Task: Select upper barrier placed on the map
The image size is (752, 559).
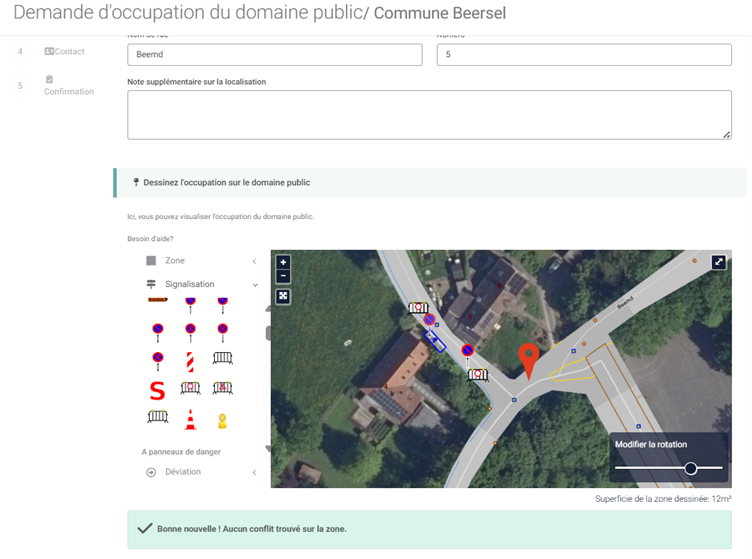Action: tap(418, 307)
